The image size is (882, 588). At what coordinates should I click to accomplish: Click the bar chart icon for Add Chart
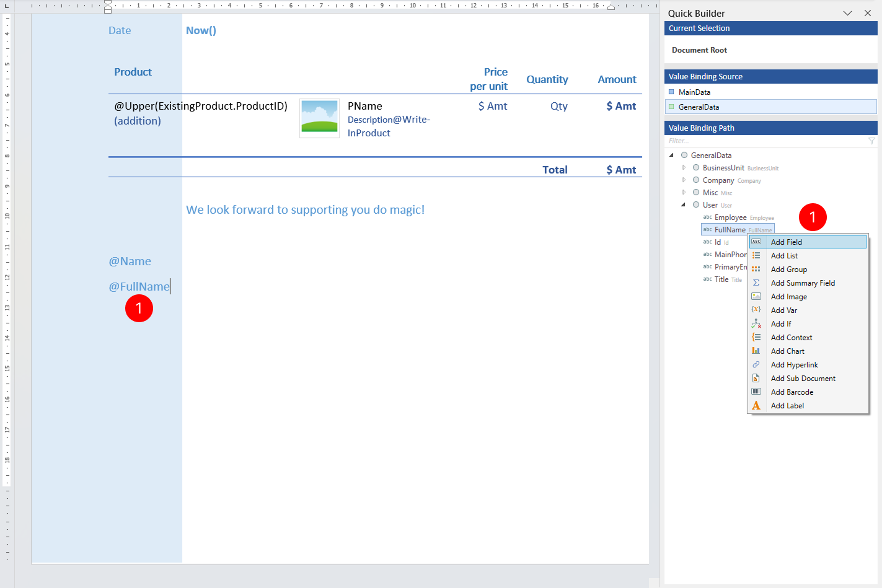tap(756, 351)
